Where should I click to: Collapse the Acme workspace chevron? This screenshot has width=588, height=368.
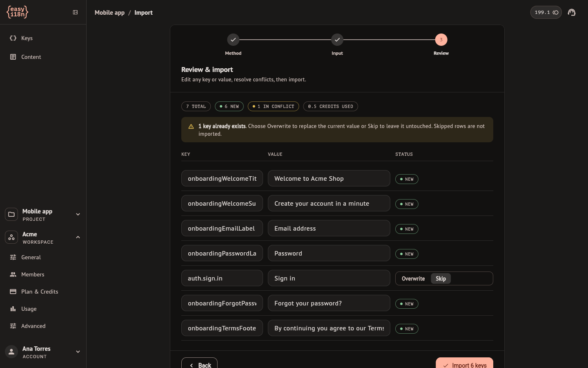point(78,237)
